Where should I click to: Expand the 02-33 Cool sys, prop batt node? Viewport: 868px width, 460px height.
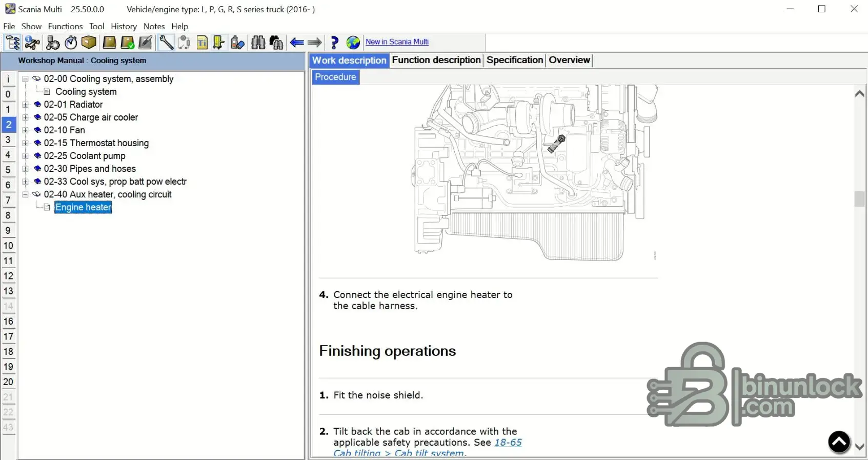[x=25, y=182]
